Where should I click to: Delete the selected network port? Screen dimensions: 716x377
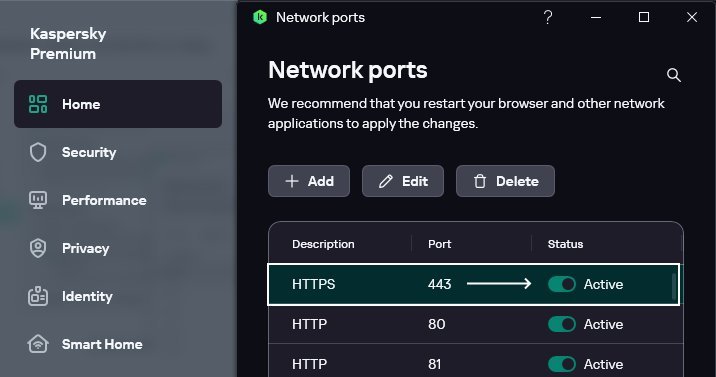[x=505, y=181]
